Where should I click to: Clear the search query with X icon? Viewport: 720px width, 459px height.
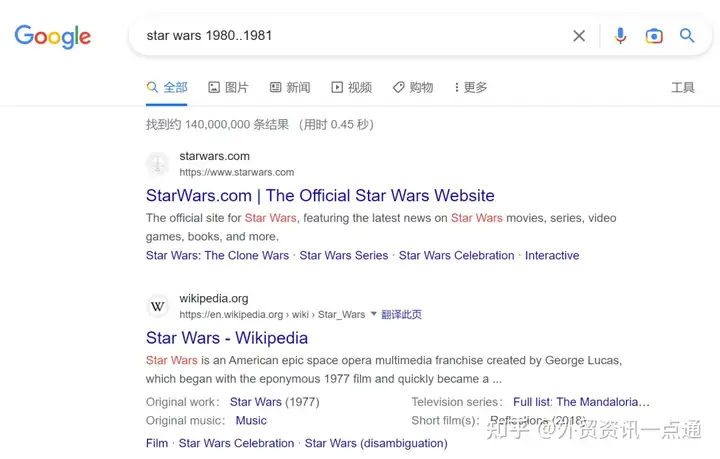579,36
